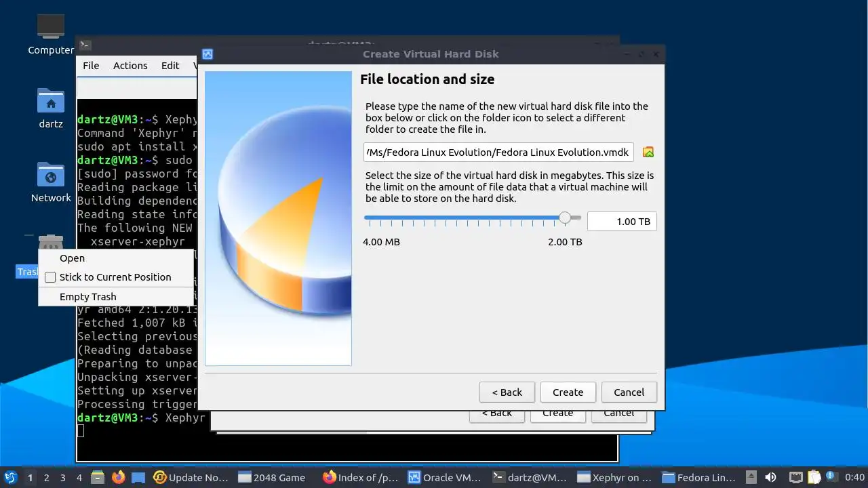The image size is (868, 488).
Task: Click the disk file path input field
Action: (498, 152)
